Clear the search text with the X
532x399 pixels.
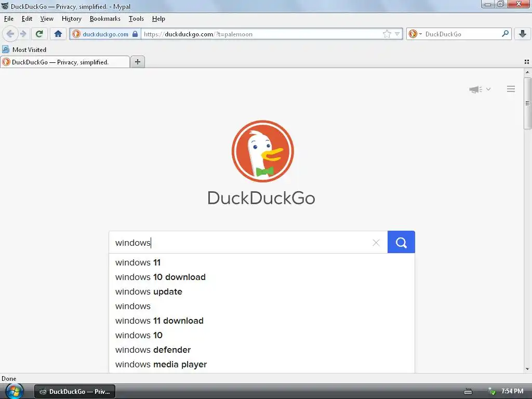pyautogui.click(x=376, y=243)
